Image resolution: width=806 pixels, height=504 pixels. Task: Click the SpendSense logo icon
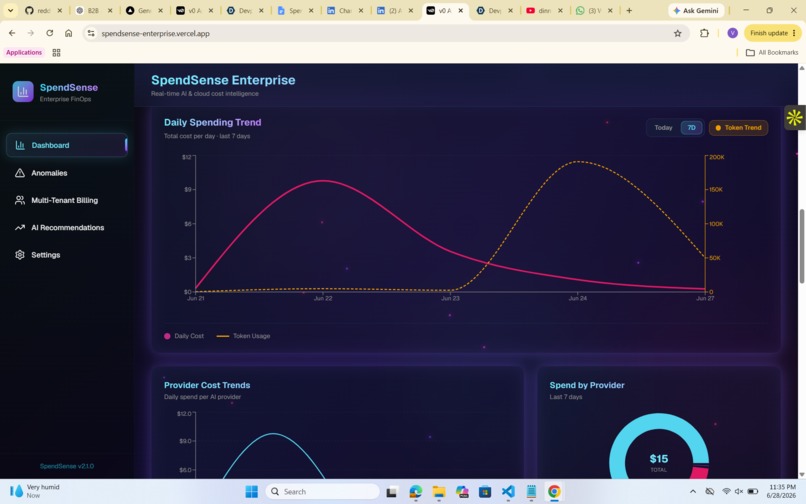pos(23,92)
